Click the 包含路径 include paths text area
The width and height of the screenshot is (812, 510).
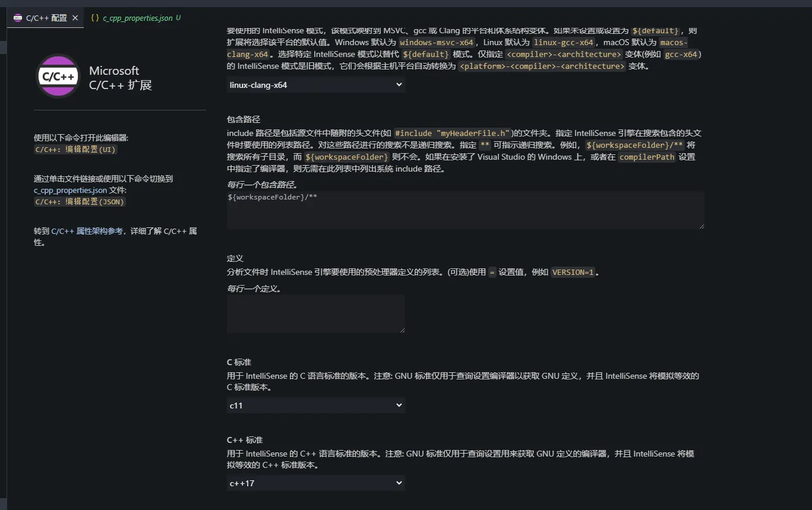pyautogui.click(x=466, y=210)
